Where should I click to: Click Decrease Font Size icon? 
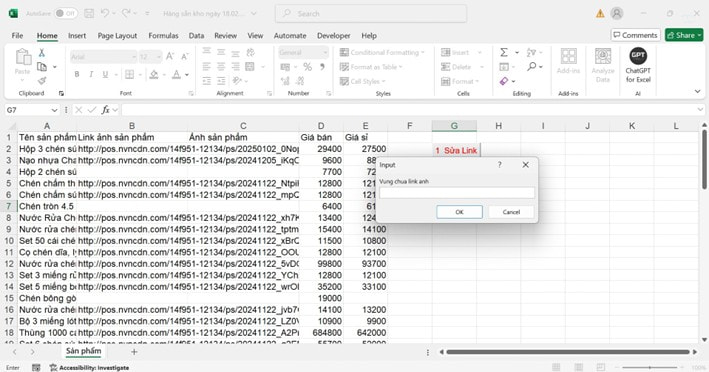[x=184, y=57]
